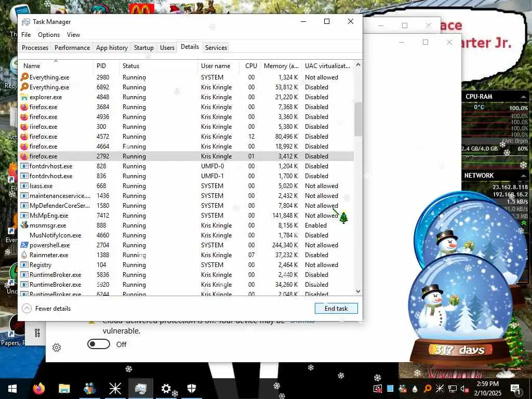
Task: Switch to the Processes tab
Action: click(x=35, y=47)
